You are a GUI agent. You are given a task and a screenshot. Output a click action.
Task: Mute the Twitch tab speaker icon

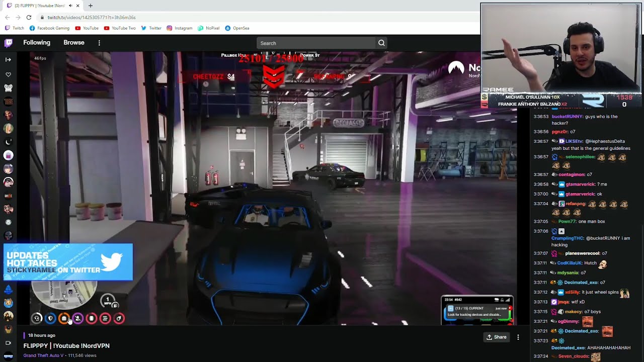point(70,6)
